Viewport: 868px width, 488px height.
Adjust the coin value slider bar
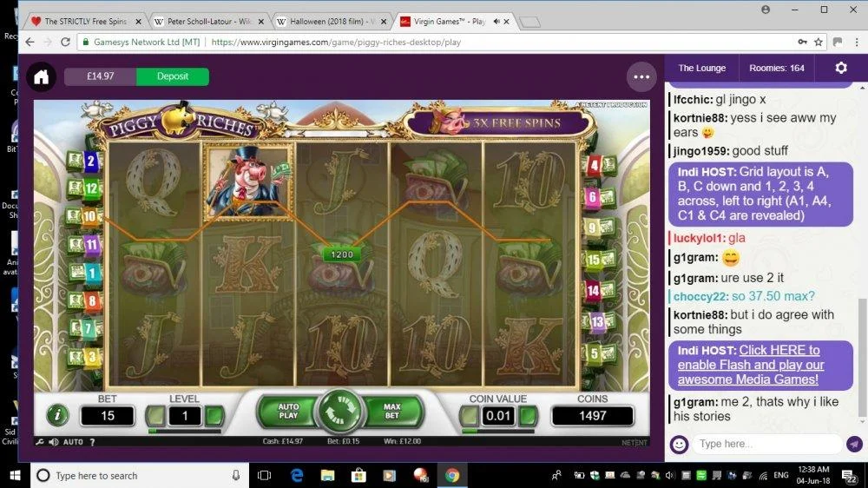coord(497,431)
